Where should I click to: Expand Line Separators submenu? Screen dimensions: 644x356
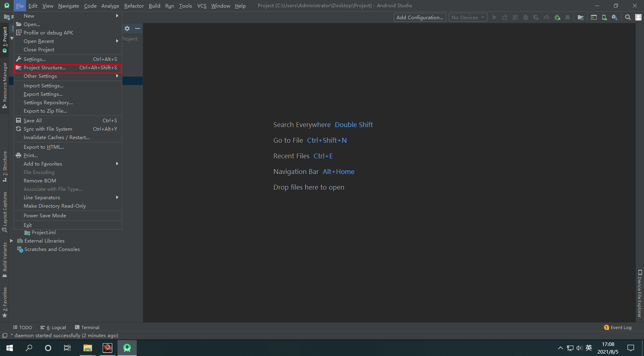[x=68, y=198]
